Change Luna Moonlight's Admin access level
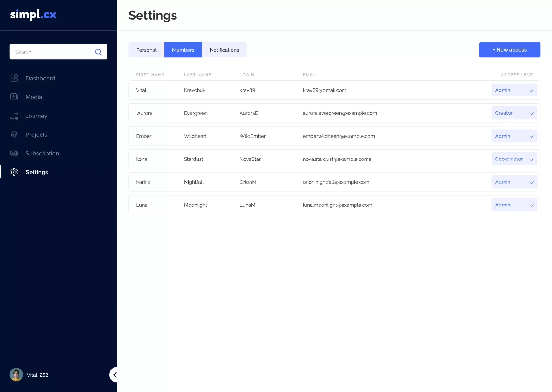552x392 pixels. (514, 205)
